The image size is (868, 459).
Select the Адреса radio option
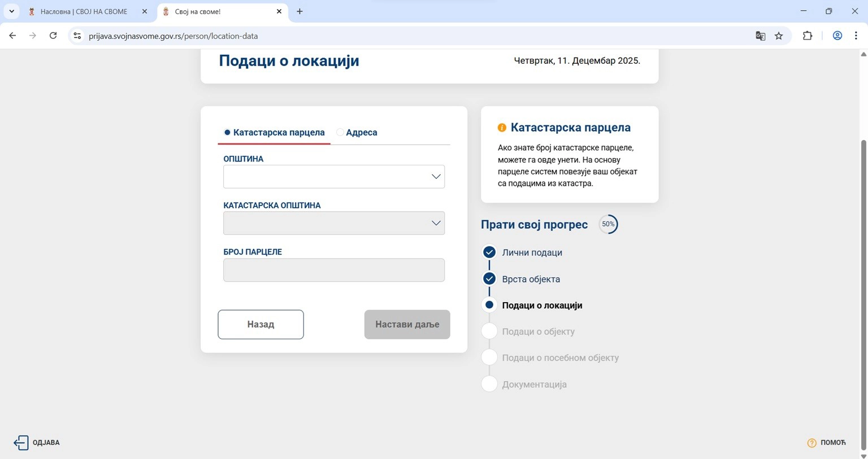340,132
